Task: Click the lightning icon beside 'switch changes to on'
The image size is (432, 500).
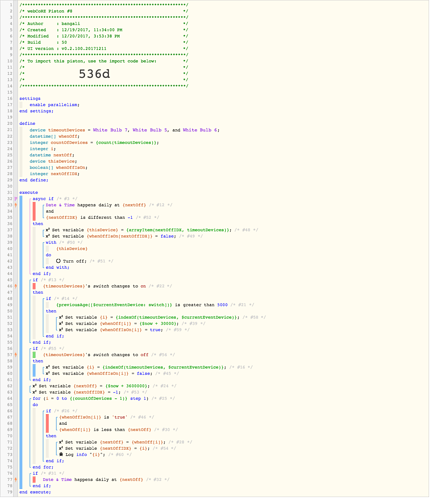Action: (15, 287)
